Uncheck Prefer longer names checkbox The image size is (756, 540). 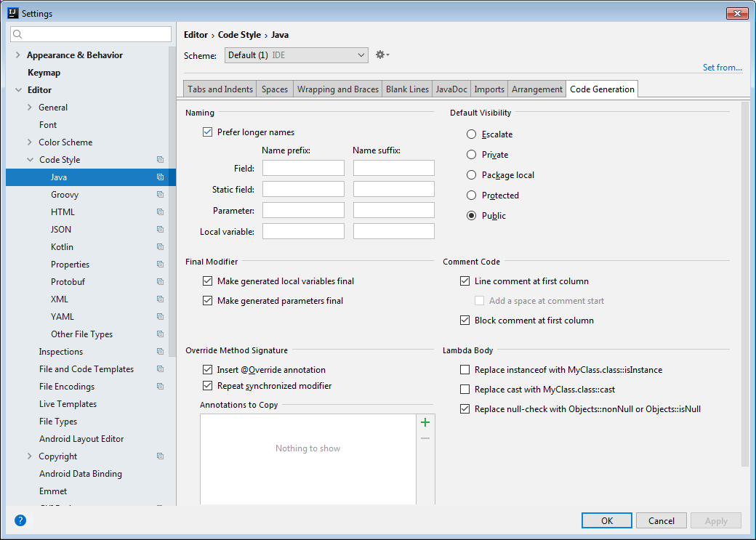208,132
